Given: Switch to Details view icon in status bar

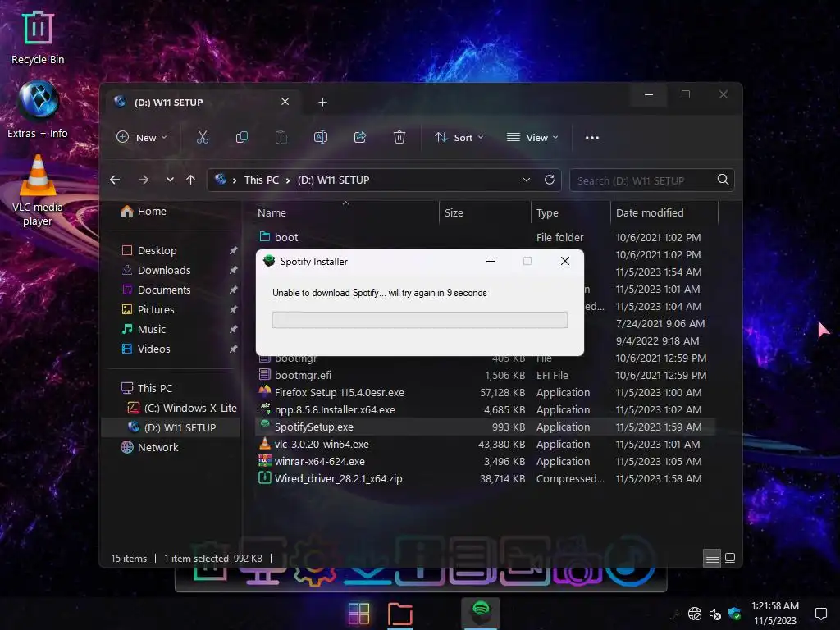Looking at the screenshot, I should coord(713,558).
